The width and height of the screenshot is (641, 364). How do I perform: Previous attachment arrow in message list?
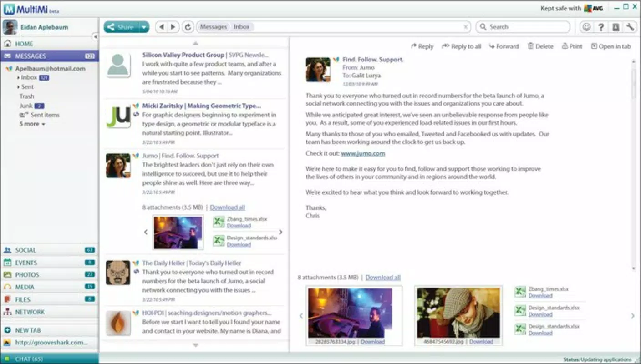[x=146, y=232]
